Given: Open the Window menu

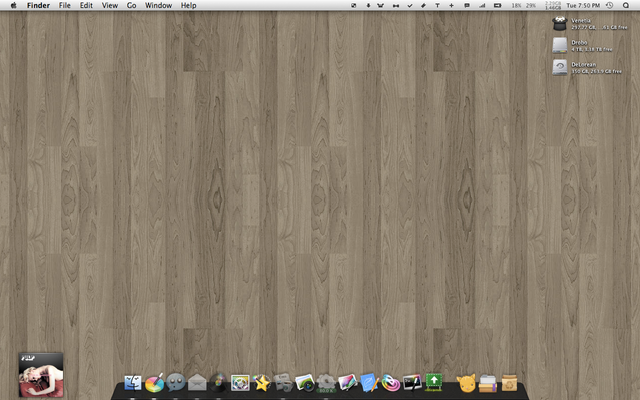Looking at the screenshot, I should coord(157,5).
